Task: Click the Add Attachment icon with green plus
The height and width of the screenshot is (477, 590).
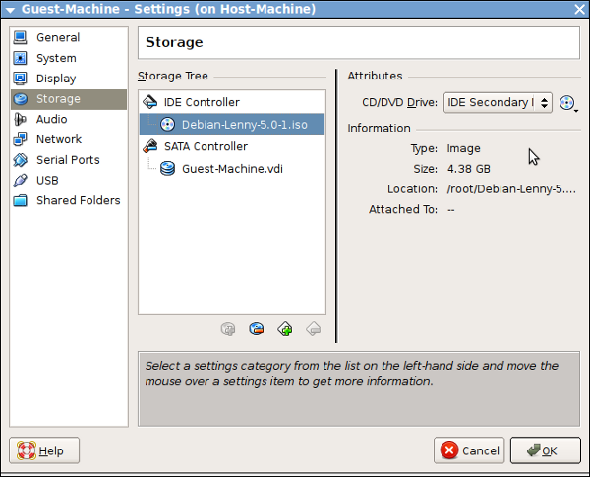Action: click(285, 329)
